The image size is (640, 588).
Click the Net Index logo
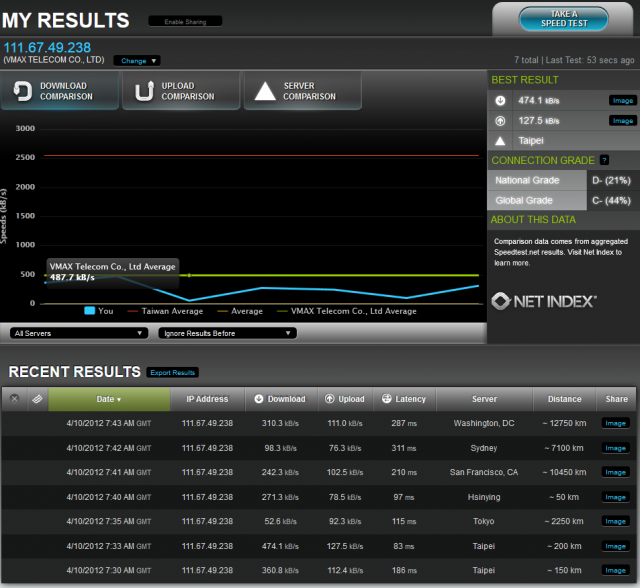544,302
